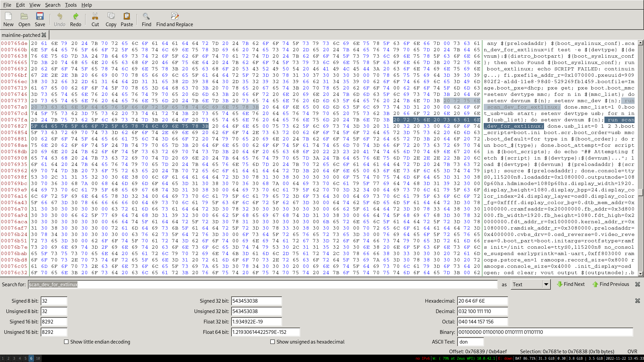Image resolution: width=644 pixels, height=362 pixels.
Task: Click the Signed 8 bit field
Action: pos(54,301)
